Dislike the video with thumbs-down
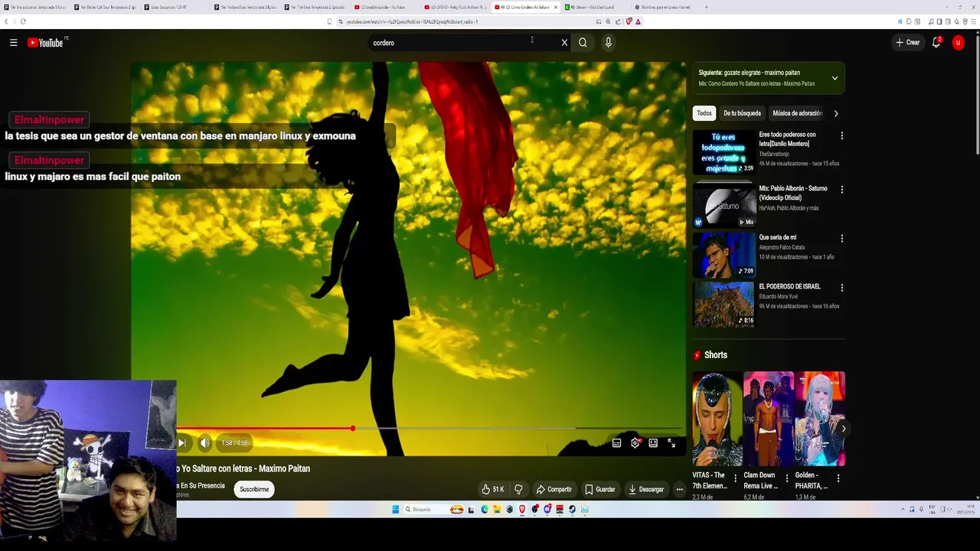This screenshot has width=980, height=551. [x=518, y=489]
